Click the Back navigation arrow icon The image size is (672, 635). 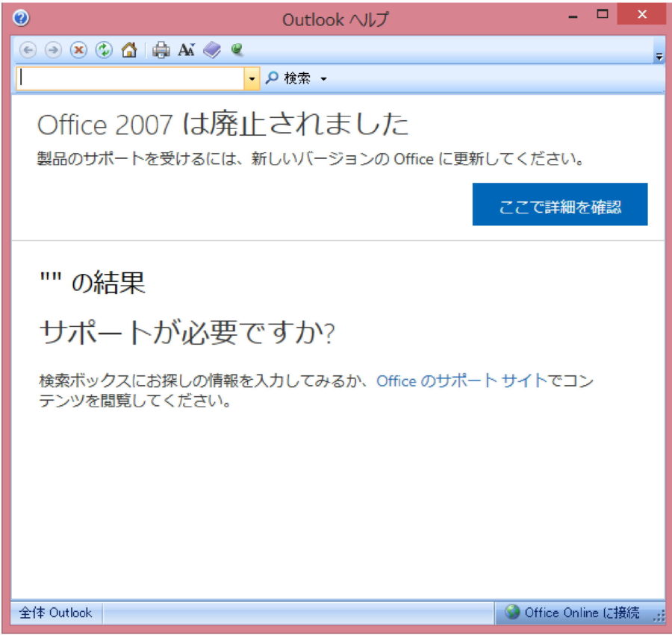tap(28, 50)
